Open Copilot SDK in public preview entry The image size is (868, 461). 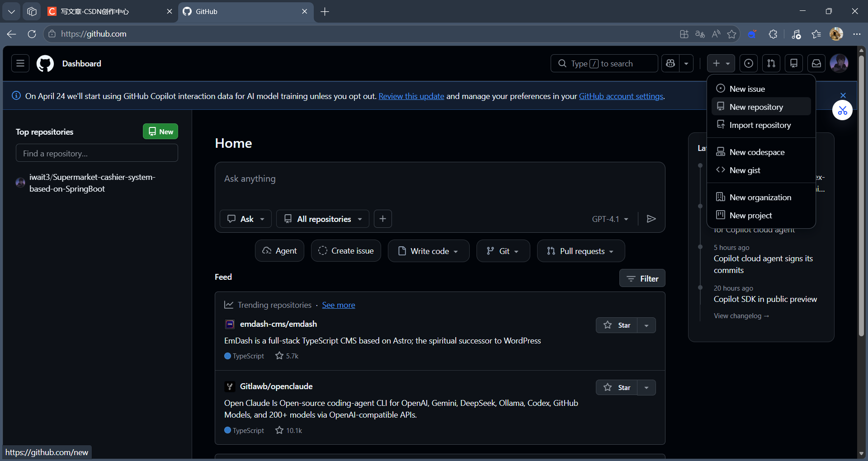point(765,299)
